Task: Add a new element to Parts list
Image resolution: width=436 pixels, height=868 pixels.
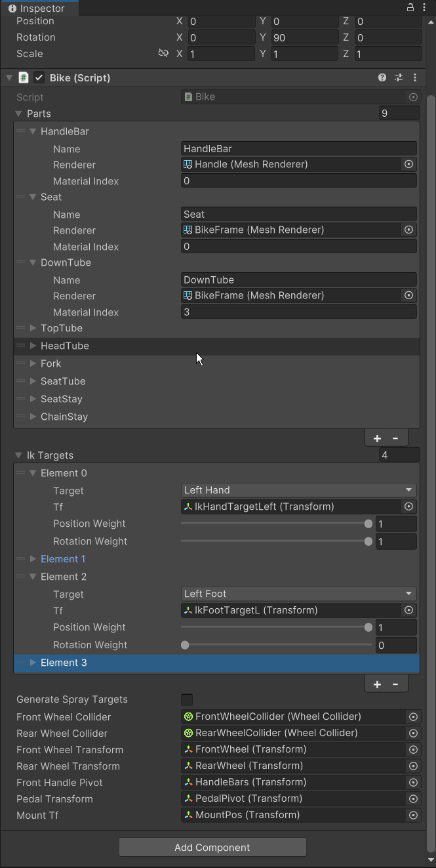Action: pos(377,438)
